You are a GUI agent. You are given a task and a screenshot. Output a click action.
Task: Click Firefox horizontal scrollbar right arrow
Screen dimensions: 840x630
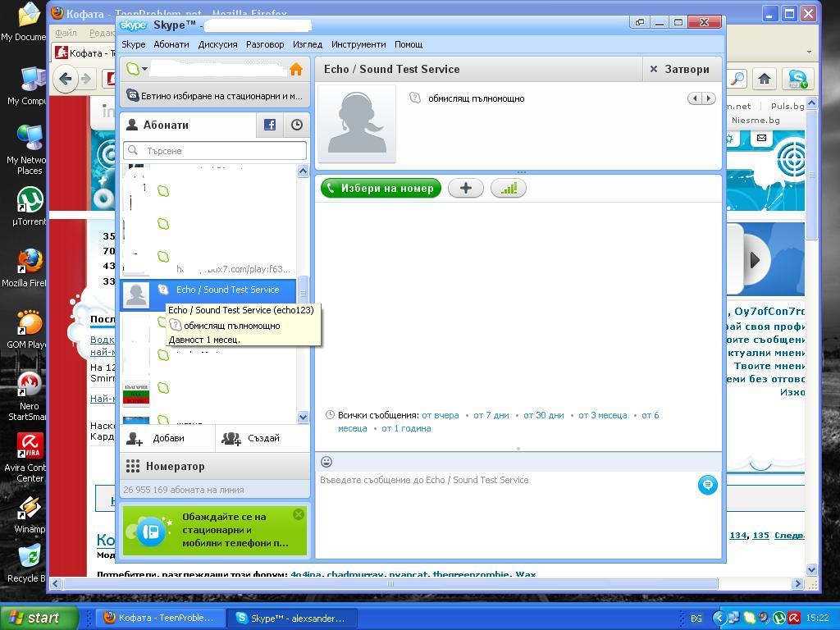click(798, 583)
